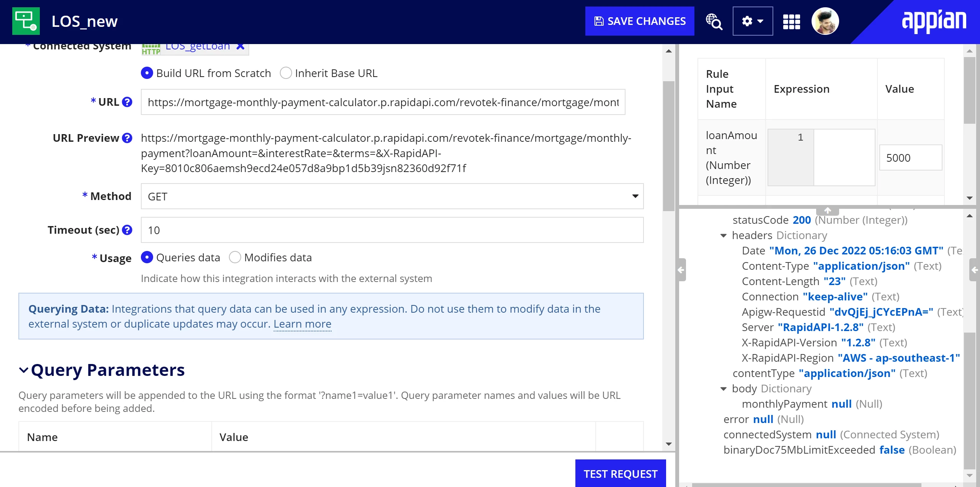Click the connectedSystem null row

tap(831, 435)
